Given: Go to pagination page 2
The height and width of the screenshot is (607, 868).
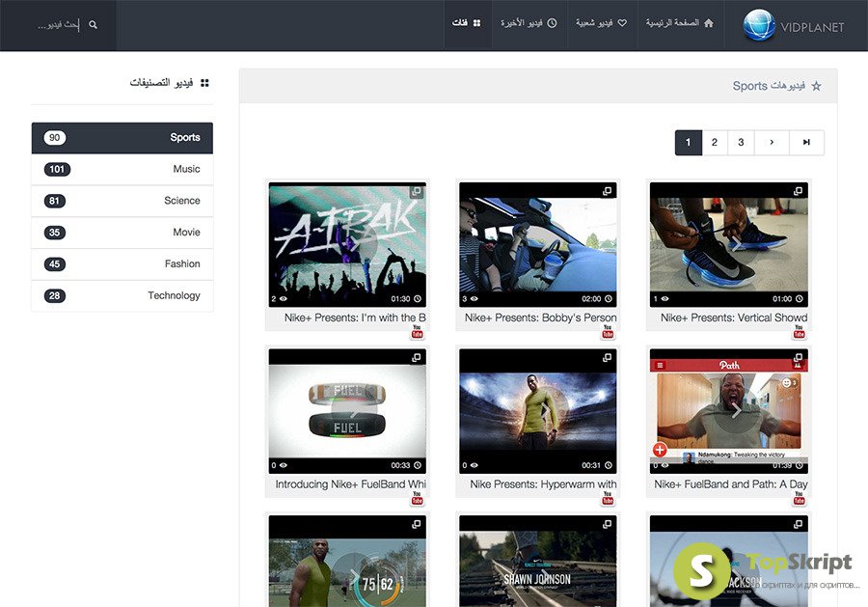Looking at the screenshot, I should pos(715,143).
